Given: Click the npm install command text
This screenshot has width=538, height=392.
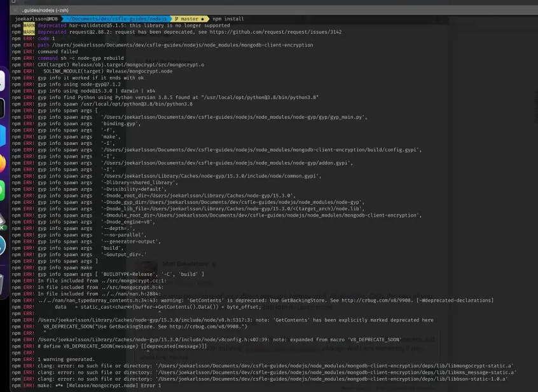Looking at the screenshot, I should click(x=228, y=19).
